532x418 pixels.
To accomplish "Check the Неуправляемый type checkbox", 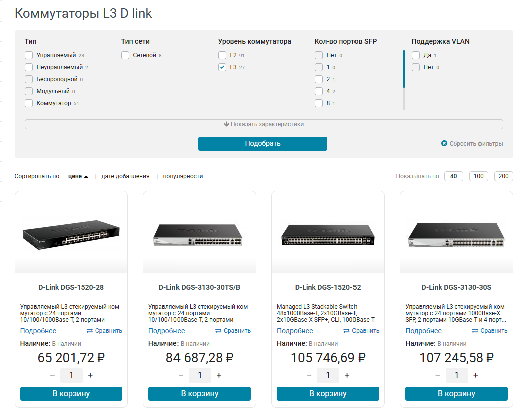I will 29,67.
